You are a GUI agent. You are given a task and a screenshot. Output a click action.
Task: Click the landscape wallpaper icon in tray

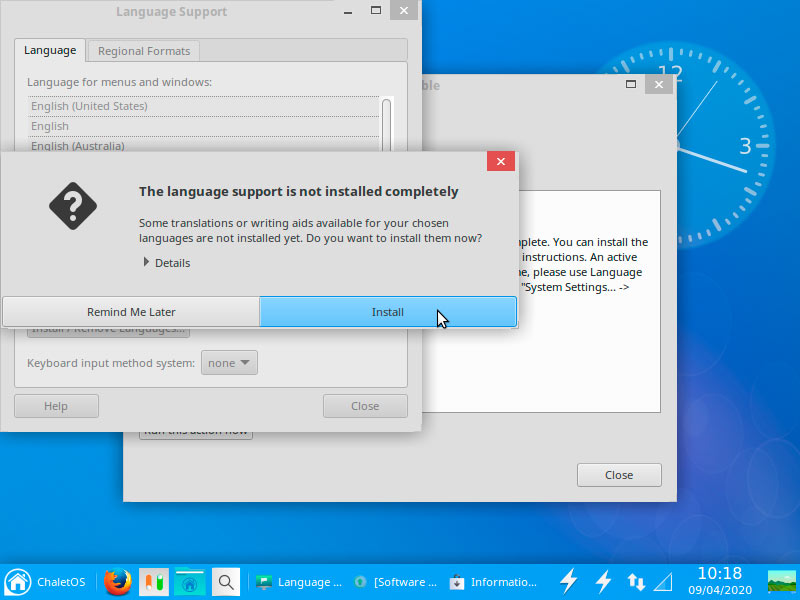782,582
